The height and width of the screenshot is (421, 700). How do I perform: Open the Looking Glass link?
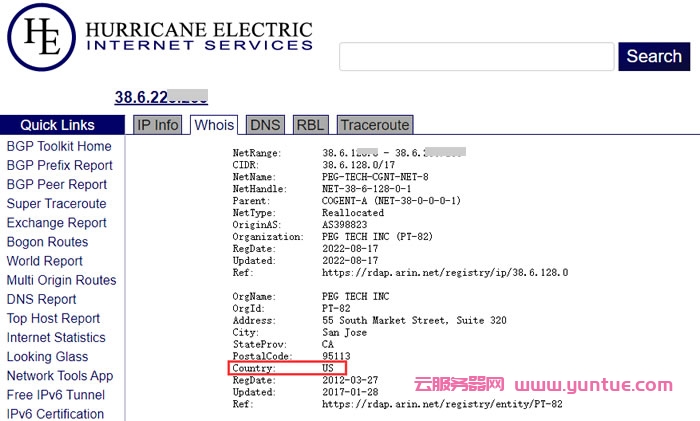click(47, 357)
